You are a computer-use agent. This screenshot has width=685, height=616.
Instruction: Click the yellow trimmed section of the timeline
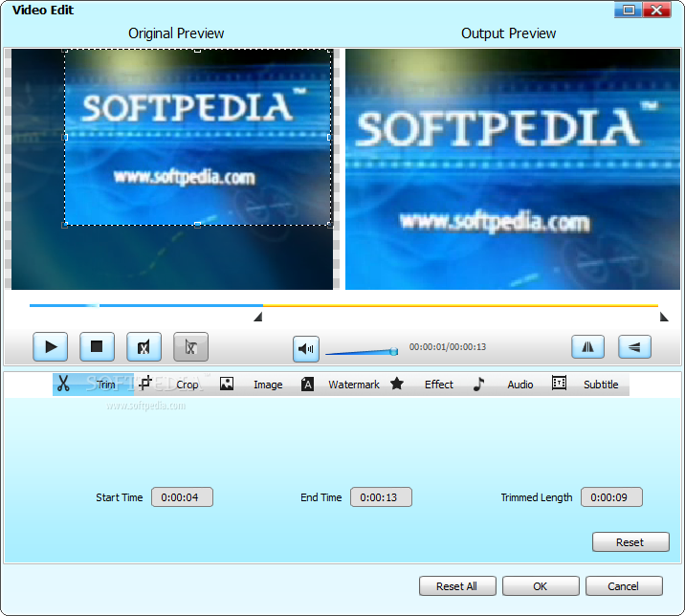click(460, 305)
